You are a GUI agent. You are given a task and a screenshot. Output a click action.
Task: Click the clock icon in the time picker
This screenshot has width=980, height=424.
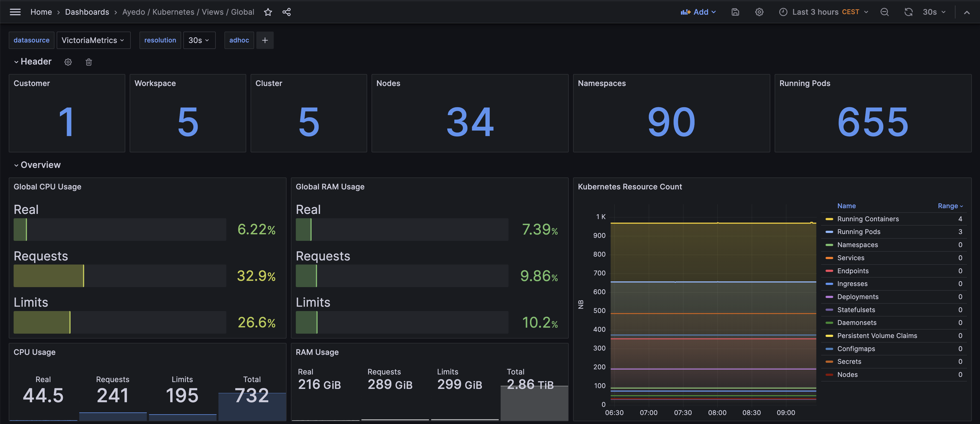point(783,12)
